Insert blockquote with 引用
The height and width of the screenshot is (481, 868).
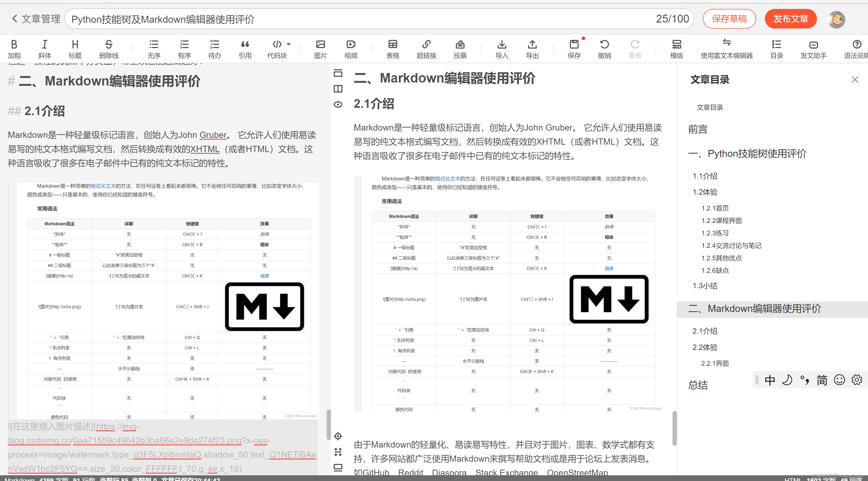[245, 49]
